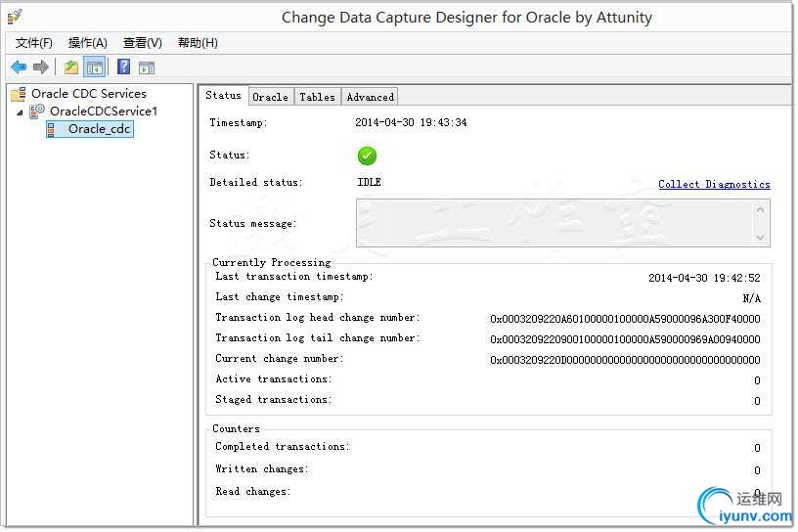Screen dimensions: 798x532
Task: Click the Counters group label
Action: 236,428
